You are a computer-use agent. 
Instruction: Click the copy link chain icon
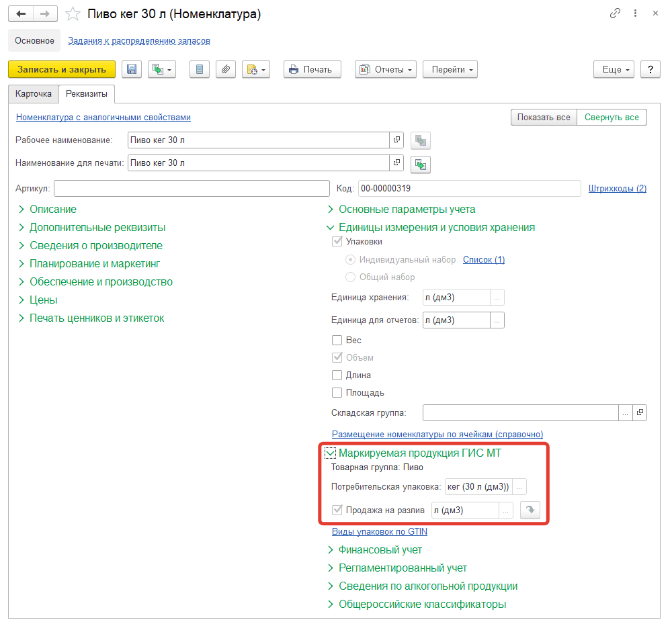(x=615, y=13)
